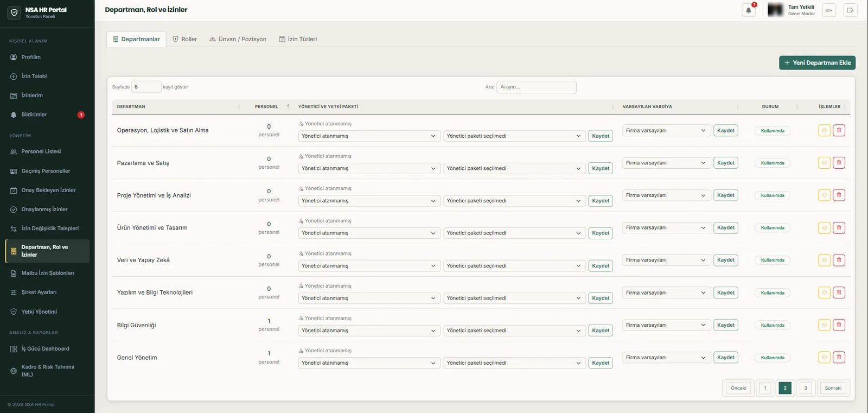The width and height of the screenshot is (868, 413).
Task: Sort using the Varsayılan Vardiya column arrows
Action: tap(737, 107)
